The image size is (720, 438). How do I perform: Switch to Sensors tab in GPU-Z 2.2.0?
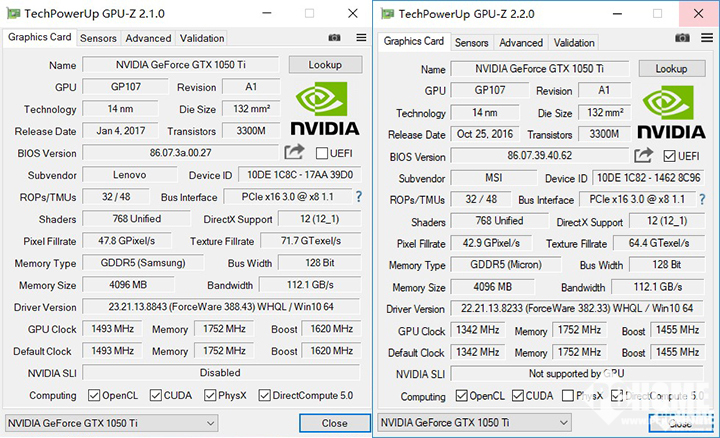pyautogui.click(x=472, y=43)
